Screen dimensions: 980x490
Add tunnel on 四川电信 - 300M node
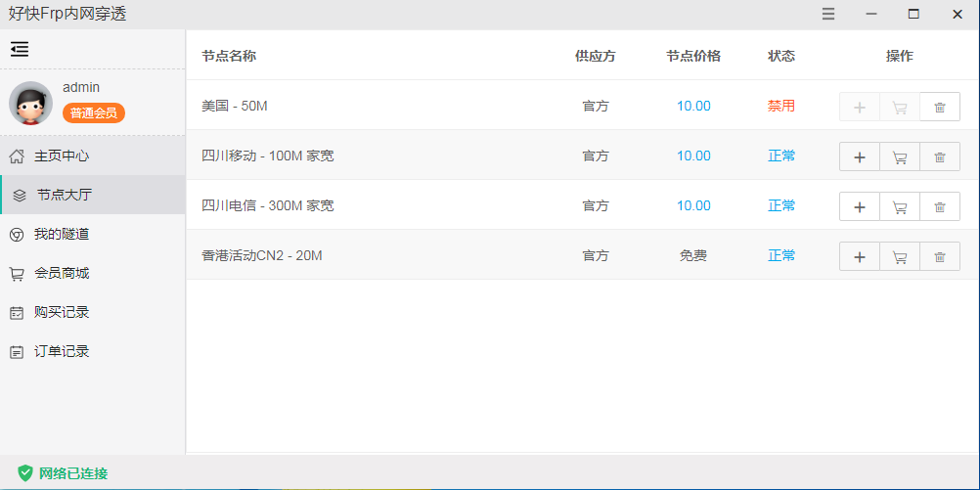(860, 206)
